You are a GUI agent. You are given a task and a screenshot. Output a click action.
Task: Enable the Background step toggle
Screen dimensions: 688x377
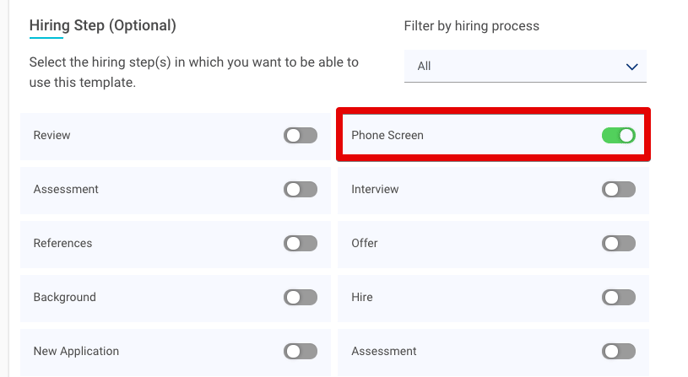pyautogui.click(x=300, y=298)
